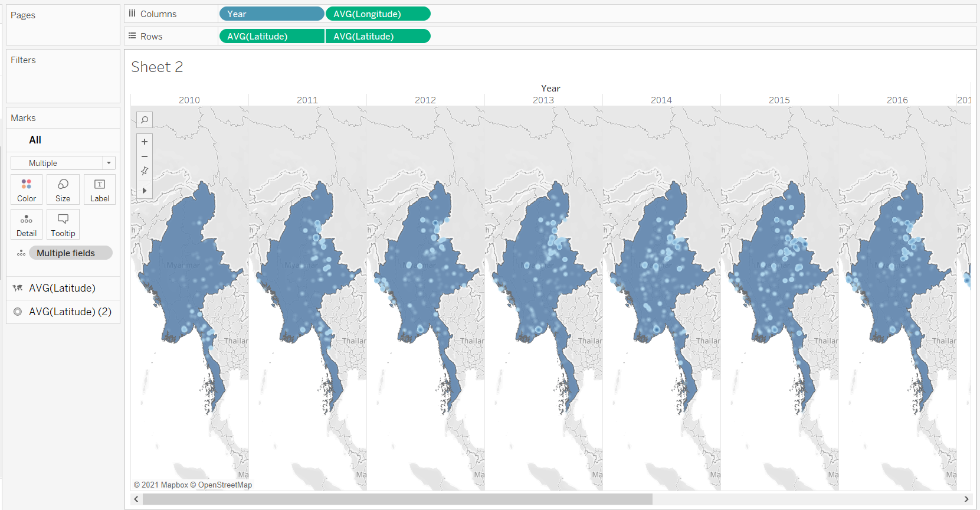The height and width of the screenshot is (510, 980).
Task: Select the All section in Marks card
Action: pos(35,140)
